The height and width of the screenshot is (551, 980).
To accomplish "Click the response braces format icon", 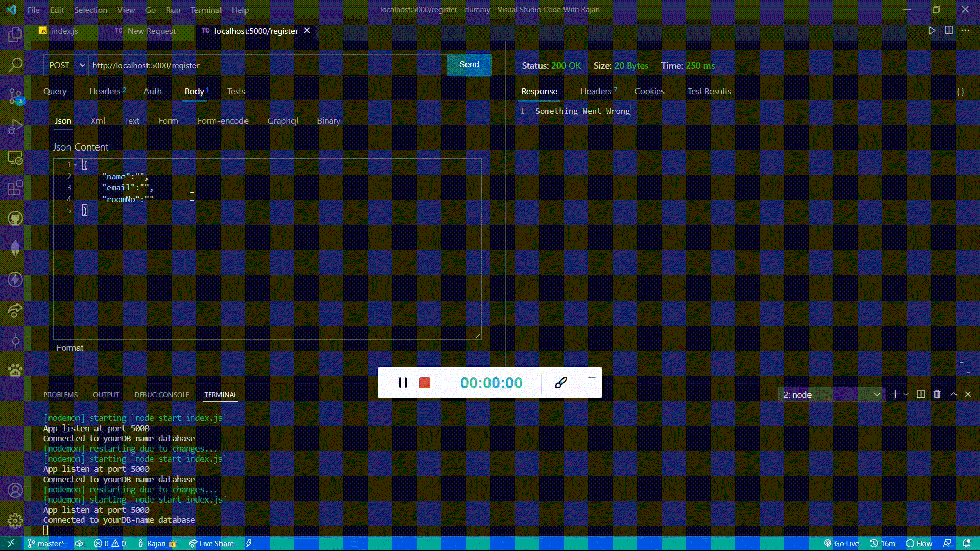I will 960,92.
